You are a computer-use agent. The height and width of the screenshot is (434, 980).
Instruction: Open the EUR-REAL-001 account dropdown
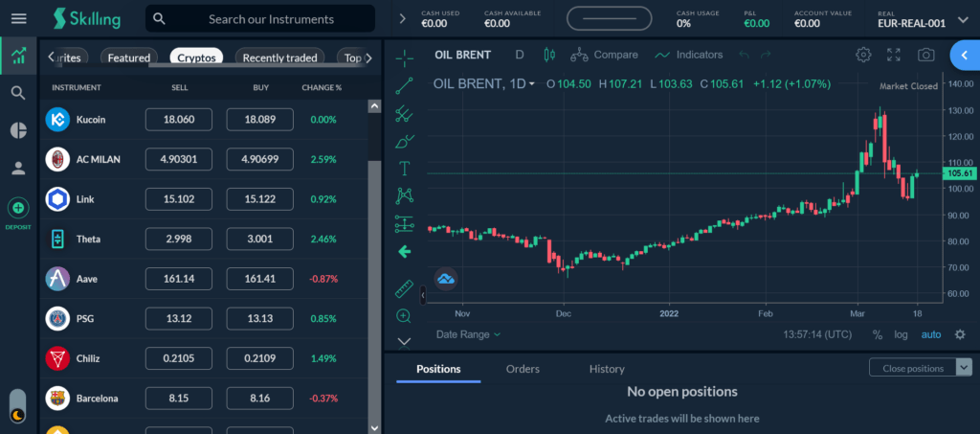pyautogui.click(x=924, y=19)
